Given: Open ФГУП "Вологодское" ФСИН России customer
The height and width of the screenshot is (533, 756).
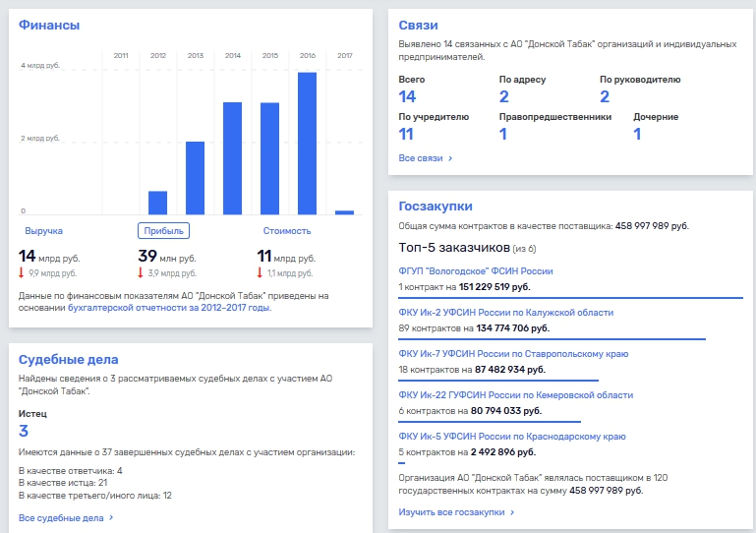Looking at the screenshot, I should pos(476,271).
